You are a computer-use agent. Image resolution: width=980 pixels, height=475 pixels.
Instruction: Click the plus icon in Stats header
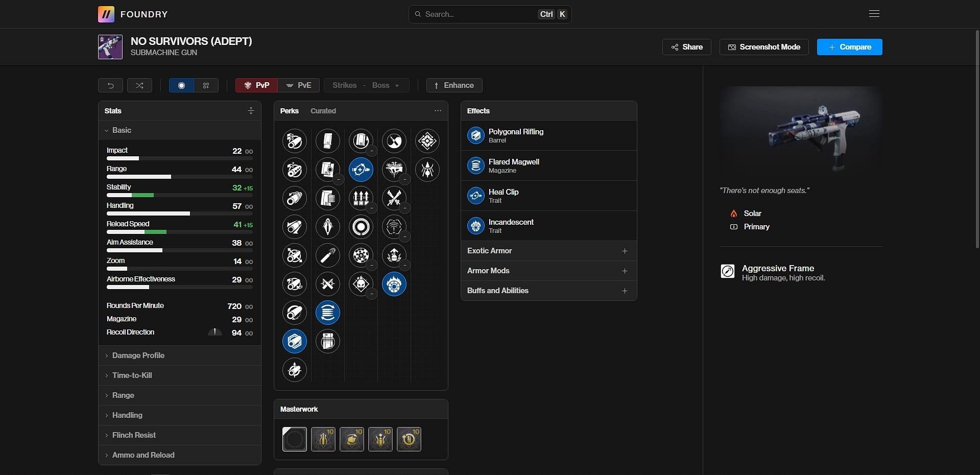click(251, 111)
